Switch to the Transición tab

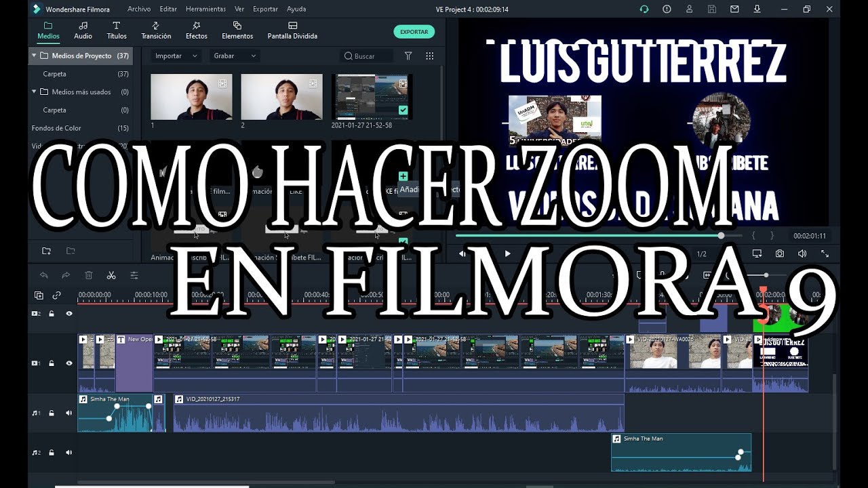(156, 30)
